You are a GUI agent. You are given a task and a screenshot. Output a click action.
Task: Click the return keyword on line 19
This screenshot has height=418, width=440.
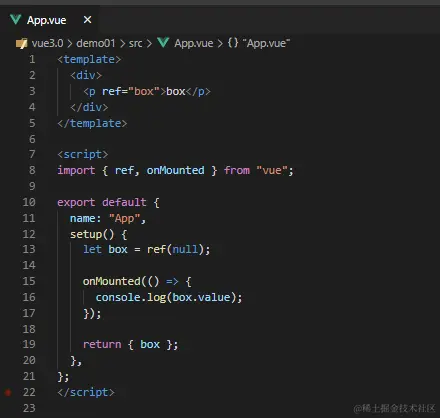[102, 344]
